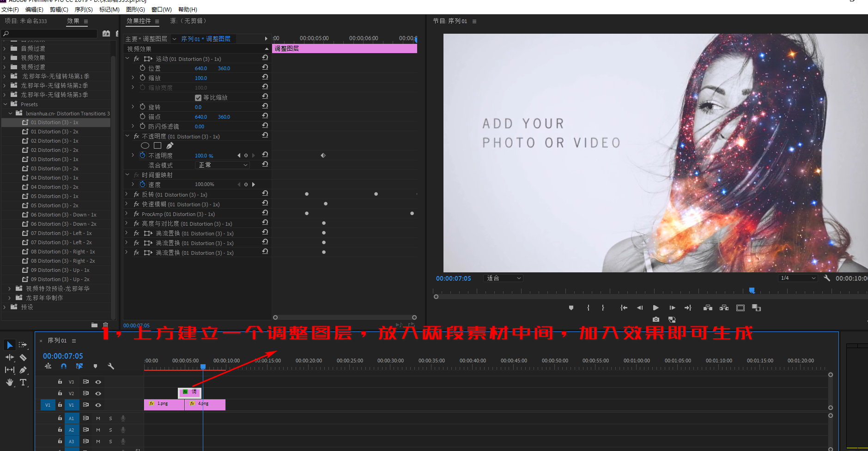Collapse the motion effect section
The height and width of the screenshot is (451, 868).
[x=127, y=59]
